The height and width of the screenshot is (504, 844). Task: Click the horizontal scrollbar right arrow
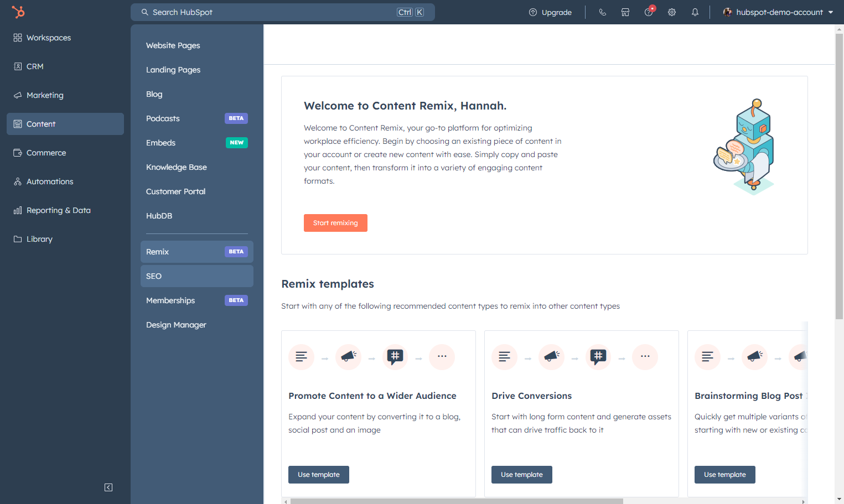coord(804,501)
